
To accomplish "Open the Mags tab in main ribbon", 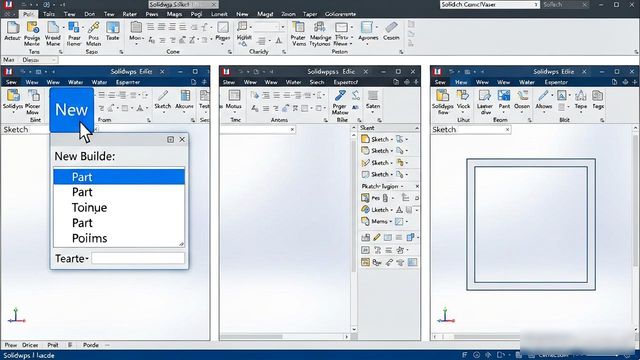I will (x=174, y=14).
